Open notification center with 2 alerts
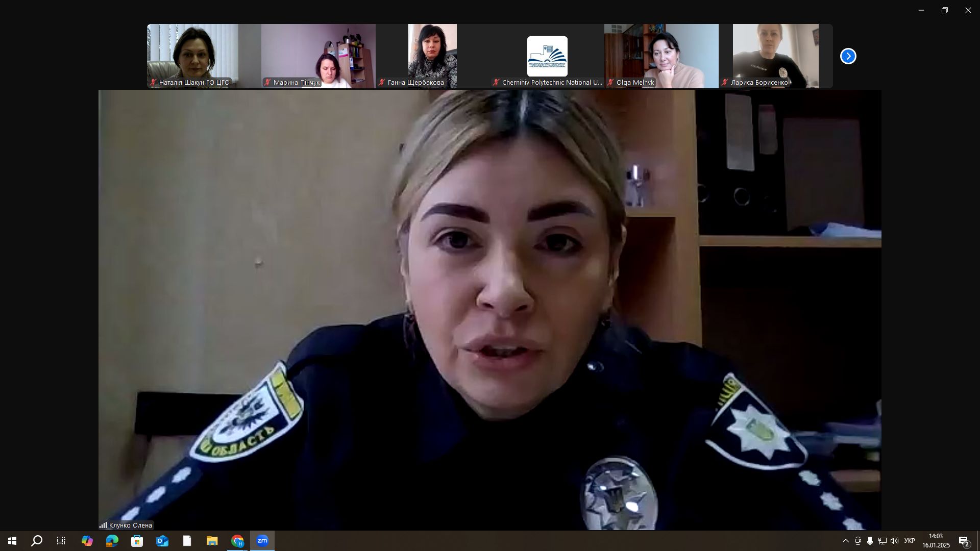 [964, 541]
